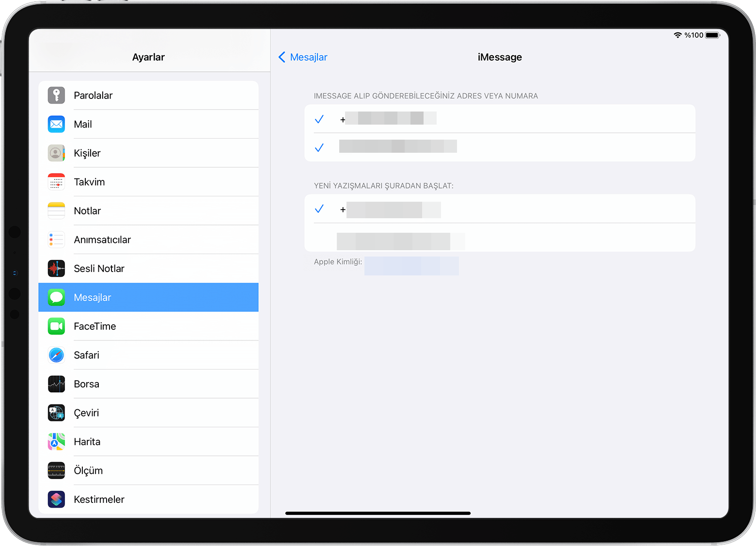Select the highlighted Mesajlar row label

(x=93, y=298)
